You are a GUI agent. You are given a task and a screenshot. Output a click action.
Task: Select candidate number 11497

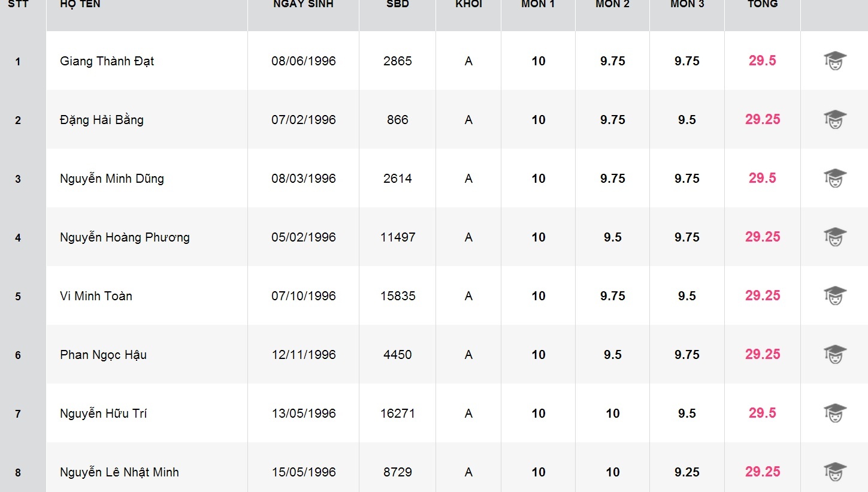coord(398,237)
